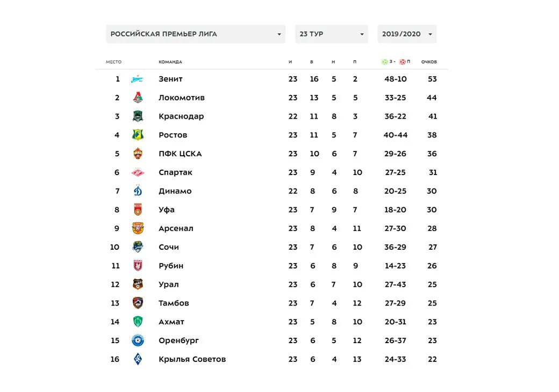The width and height of the screenshot is (559, 392).
Task: Click the Zenit club logo
Action: click(138, 79)
